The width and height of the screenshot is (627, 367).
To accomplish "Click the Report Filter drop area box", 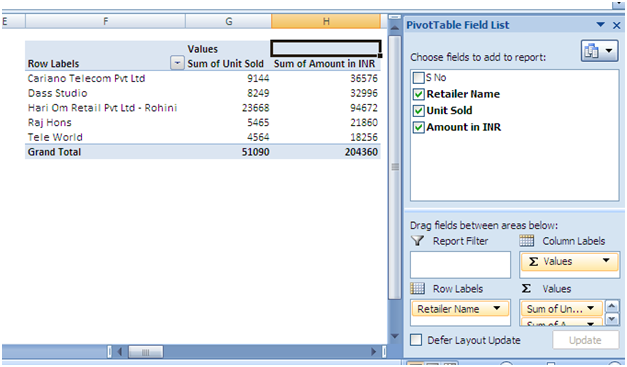I will tap(460, 265).
